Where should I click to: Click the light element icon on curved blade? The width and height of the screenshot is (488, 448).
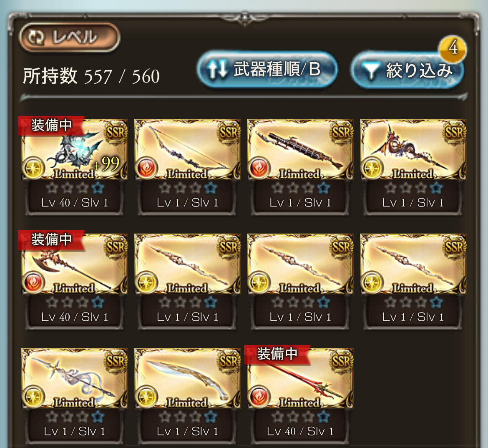tap(146, 396)
